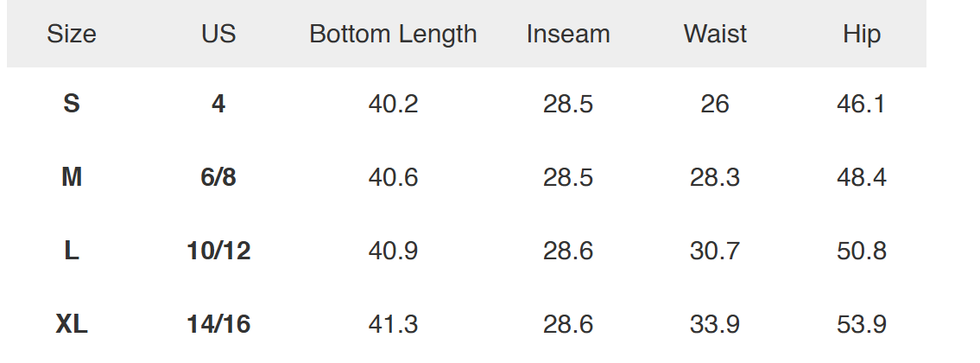The height and width of the screenshot is (363, 980).
Task: Click the Waist column header
Action: click(x=715, y=35)
